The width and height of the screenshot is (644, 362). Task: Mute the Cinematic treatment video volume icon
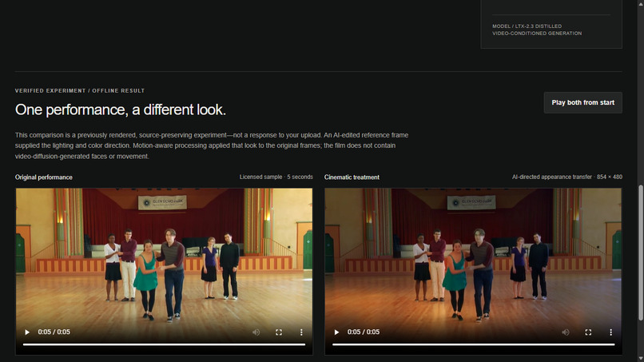(566, 332)
